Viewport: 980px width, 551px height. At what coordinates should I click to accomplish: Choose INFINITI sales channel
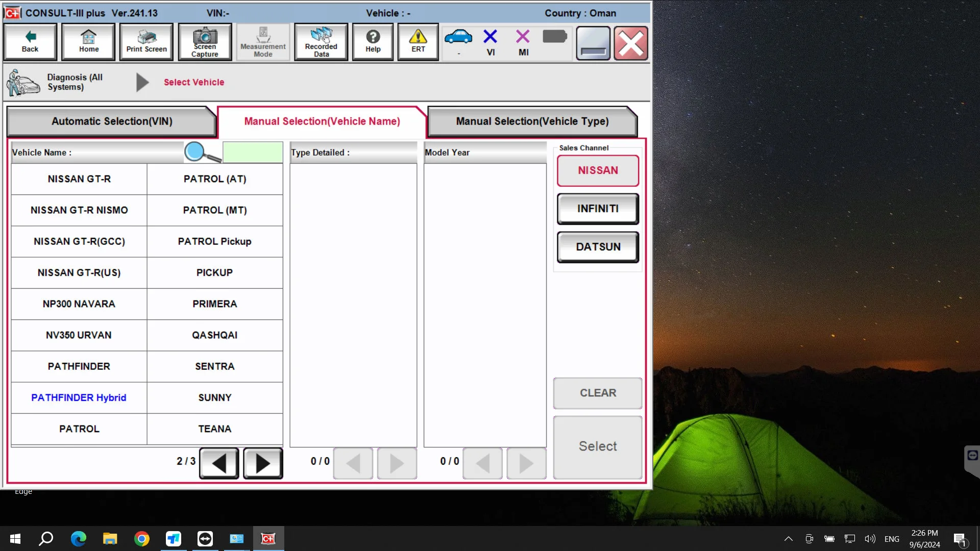pyautogui.click(x=598, y=209)
